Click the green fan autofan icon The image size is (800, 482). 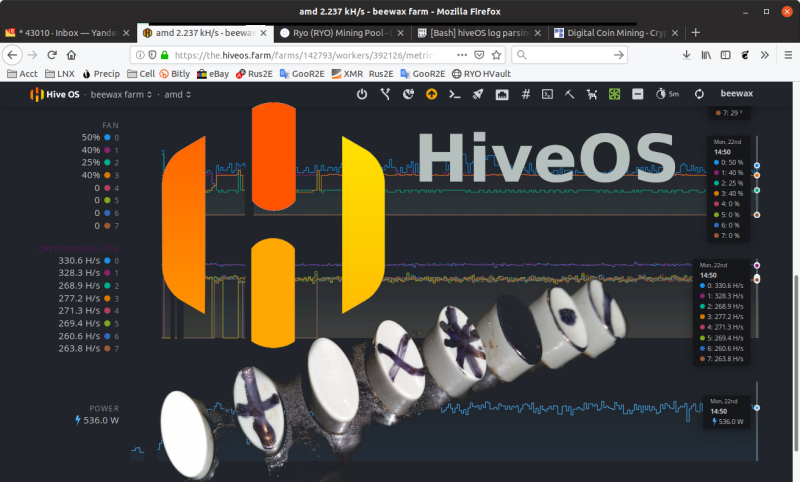pyautogui.click(x=614, y=94)
